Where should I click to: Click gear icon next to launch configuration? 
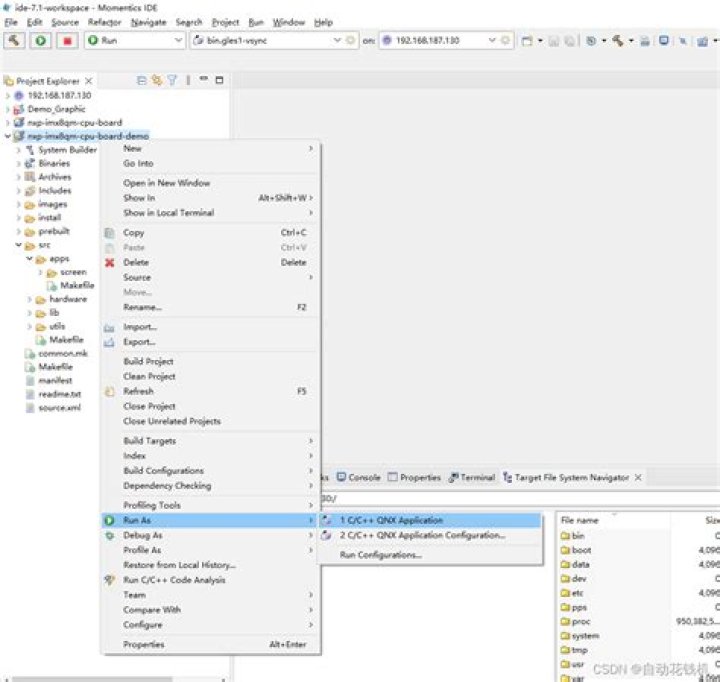click(351, 40)
